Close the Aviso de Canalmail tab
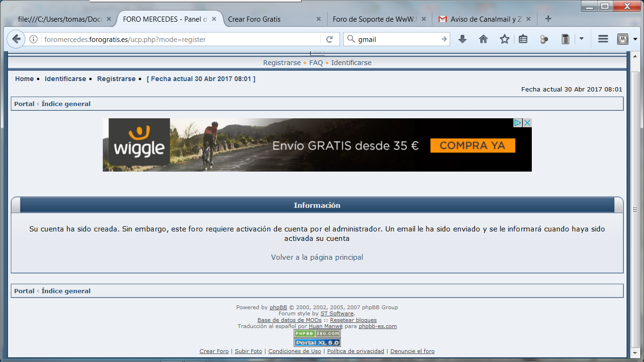The width and height of the screenshot is (644, 362). (x=528, y=19)
